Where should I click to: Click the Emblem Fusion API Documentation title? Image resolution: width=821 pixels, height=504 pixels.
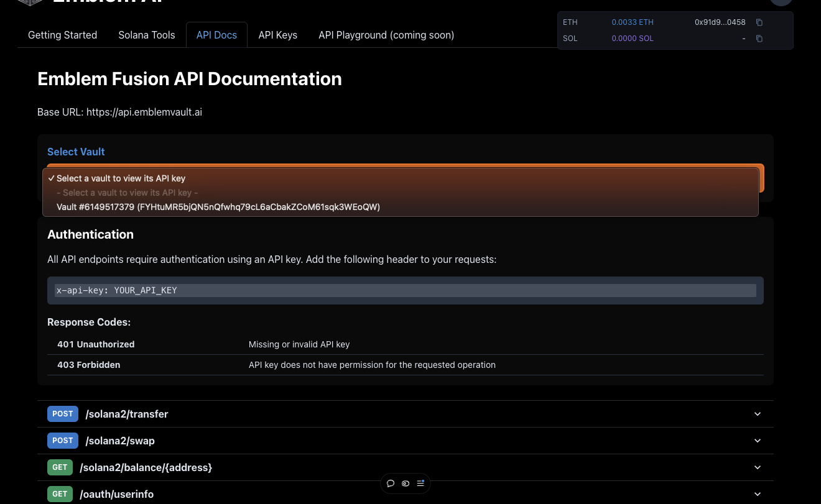(190, 79)
